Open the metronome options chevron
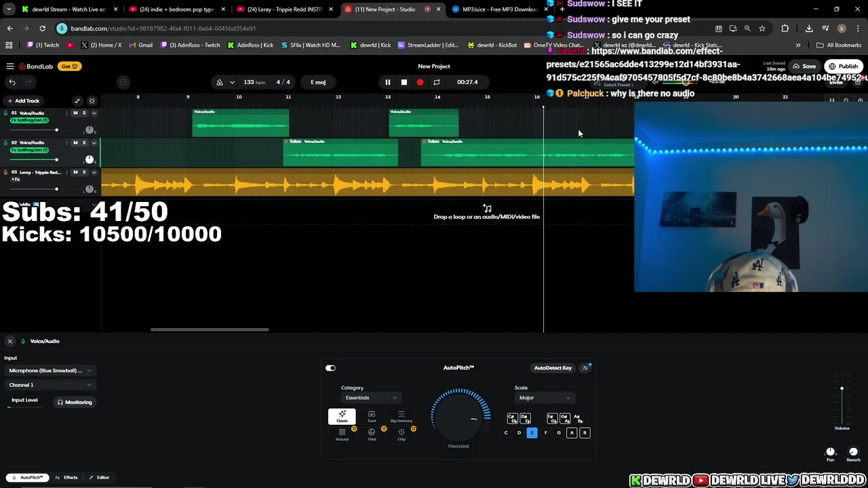This screenshot has height=488, width=868. (232, 82)
